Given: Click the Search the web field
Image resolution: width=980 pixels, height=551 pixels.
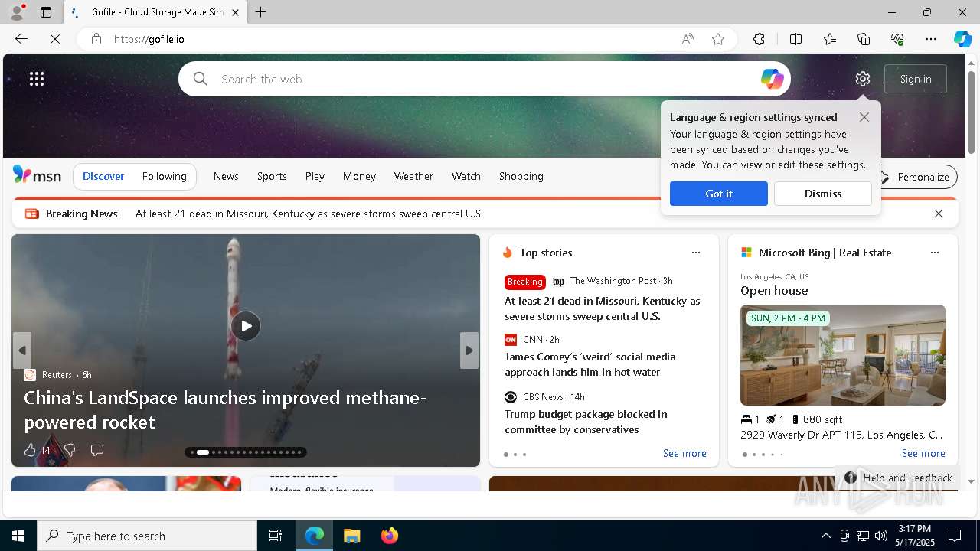Looking at the screenshot, I should coord(485,79).
